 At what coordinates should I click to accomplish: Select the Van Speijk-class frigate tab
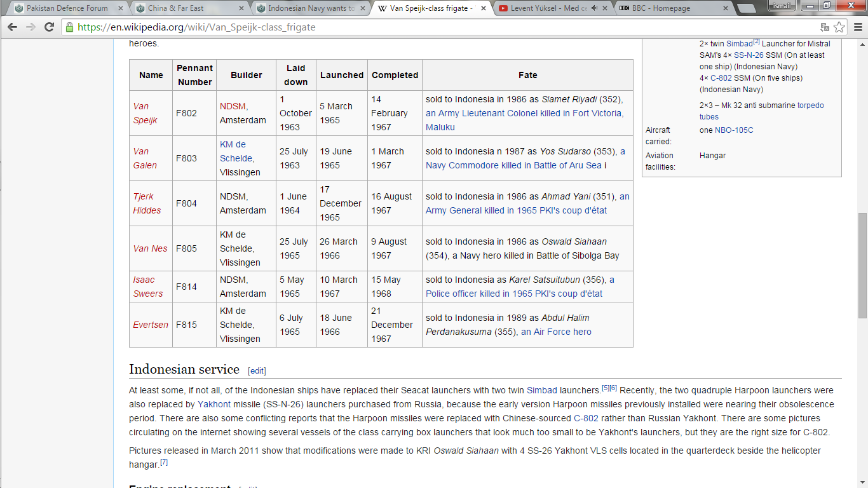(432, 8)
